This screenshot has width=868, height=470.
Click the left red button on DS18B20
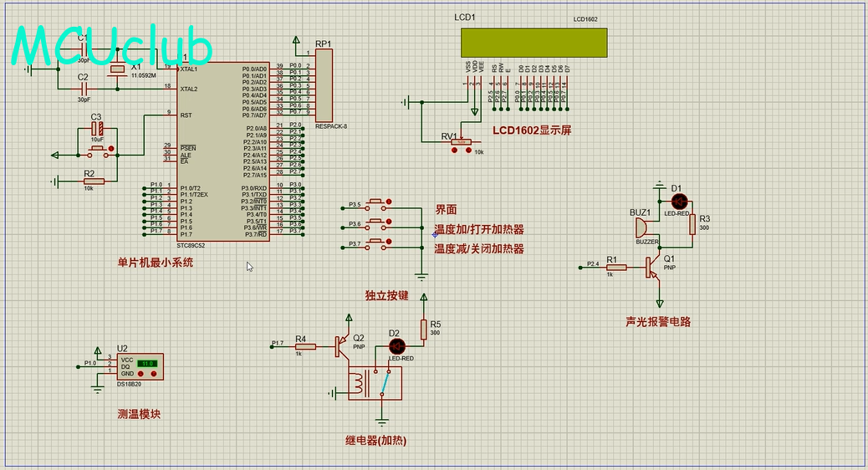point(140,373)
